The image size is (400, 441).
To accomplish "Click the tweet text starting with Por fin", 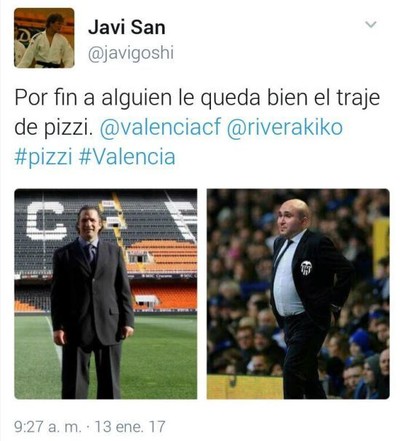I will [x=197, y=127].
